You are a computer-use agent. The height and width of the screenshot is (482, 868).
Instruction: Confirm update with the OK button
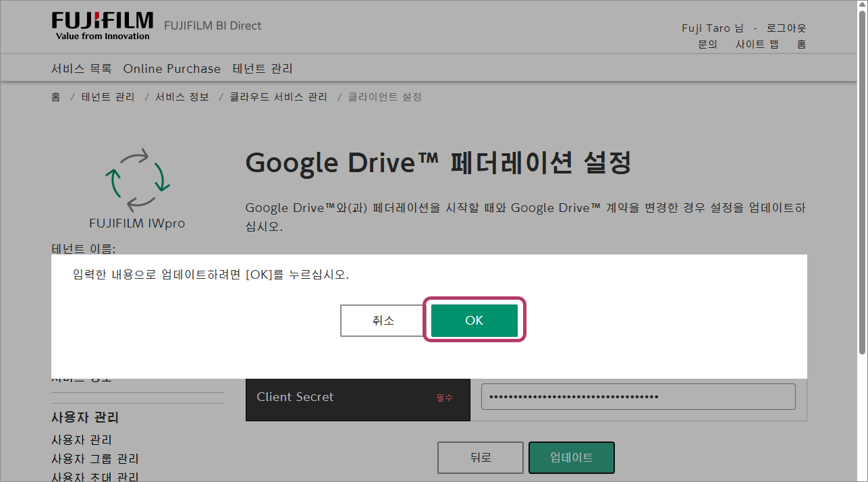(474, 321)
